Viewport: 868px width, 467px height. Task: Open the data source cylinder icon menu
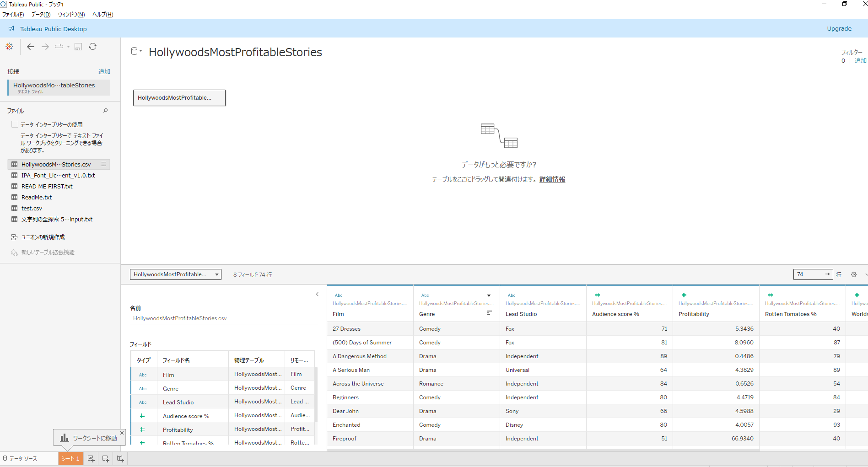pos(136,51)
